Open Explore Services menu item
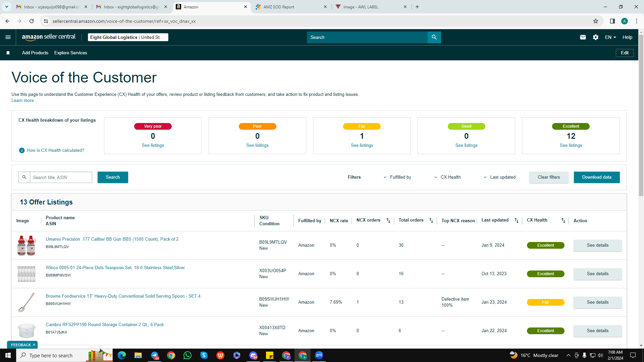The height and width of the screenshot is (362, 644). [71, 53]
